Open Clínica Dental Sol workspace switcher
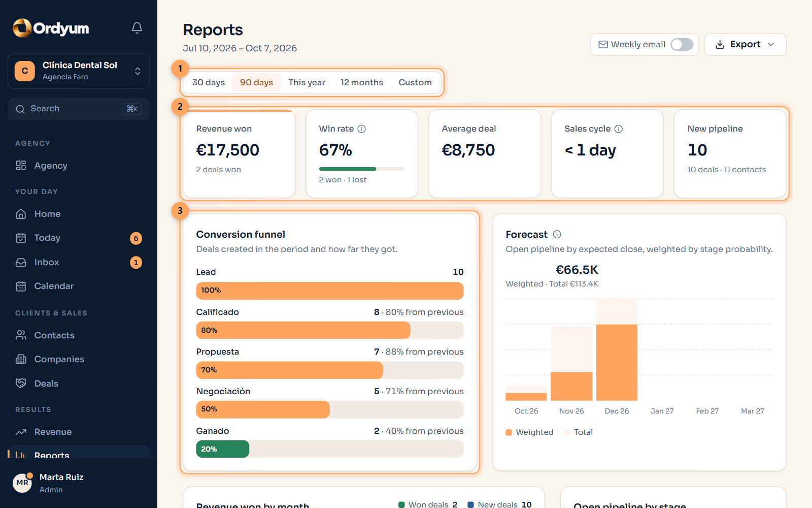 tap(79, 71)
